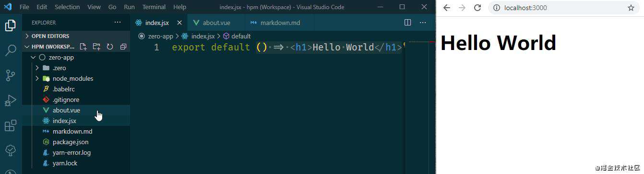
Task: Open the Go menu
Action: [112, 7]
